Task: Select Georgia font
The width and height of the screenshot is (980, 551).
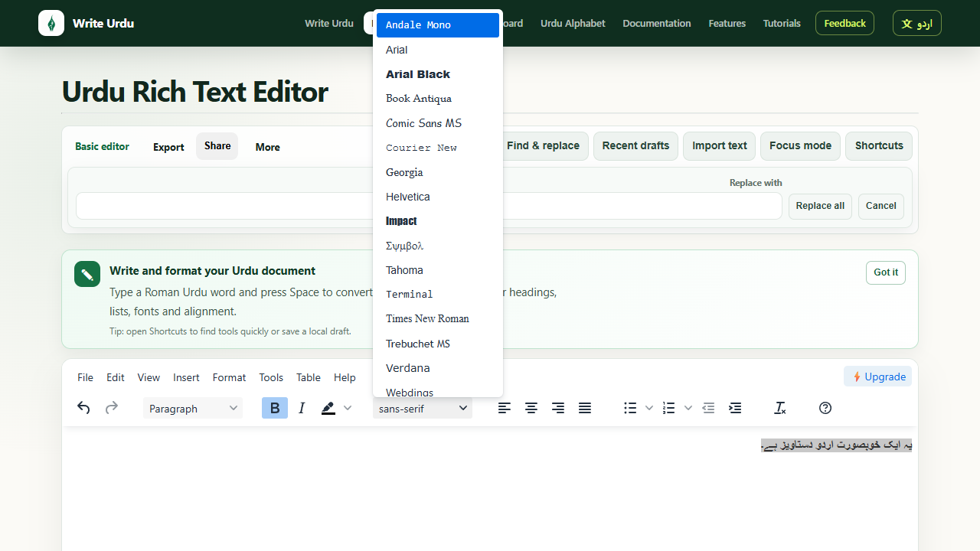Action: 438,172
